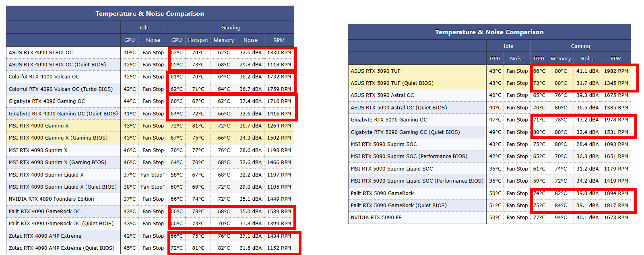644x255 pixels.
Task: Click the 1675 RPM cell
Action: pyautogui.click(x=616, y=95)
